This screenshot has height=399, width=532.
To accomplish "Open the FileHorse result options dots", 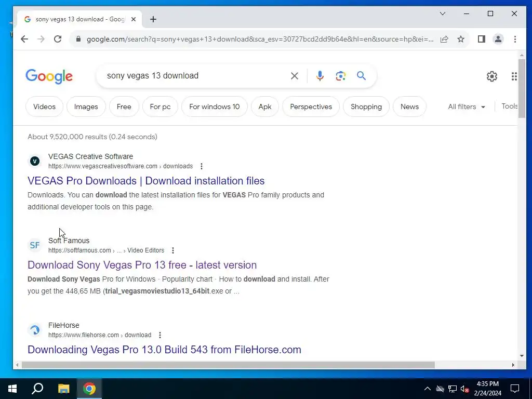I will pyautogui.click(x=160, y=335).
